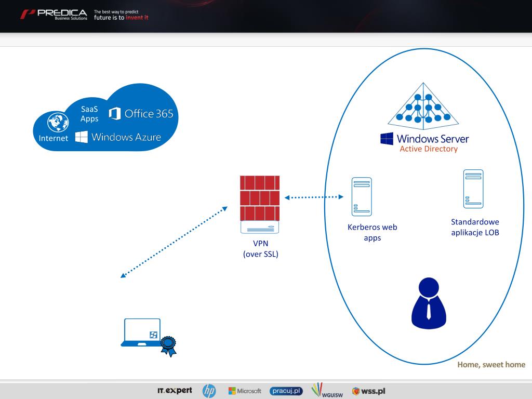Select the Standardowe aplikacje LOB server icon
This screenshot has width=532, height=399.
473,189
